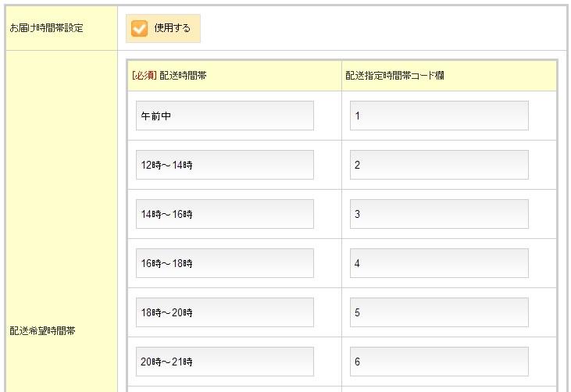Click the 配送指定時間帯コード欄 column header
The width and height of the screenshot is (571, 392).
(394, 76)
